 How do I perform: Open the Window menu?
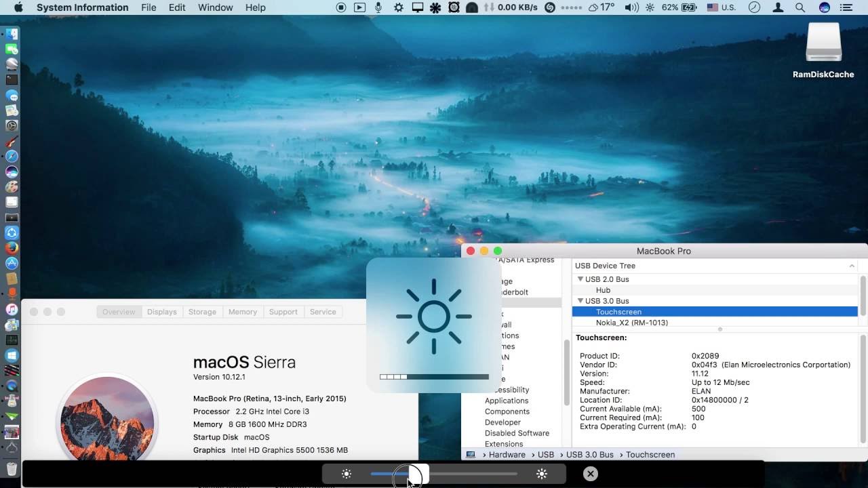214,7
